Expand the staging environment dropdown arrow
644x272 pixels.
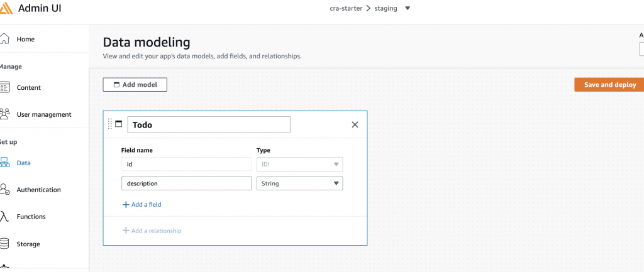tap(408, 8)
